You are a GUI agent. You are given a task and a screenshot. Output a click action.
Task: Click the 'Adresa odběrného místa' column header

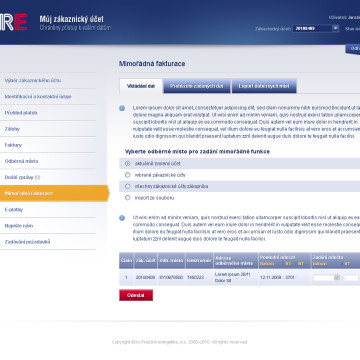[236, 260]
